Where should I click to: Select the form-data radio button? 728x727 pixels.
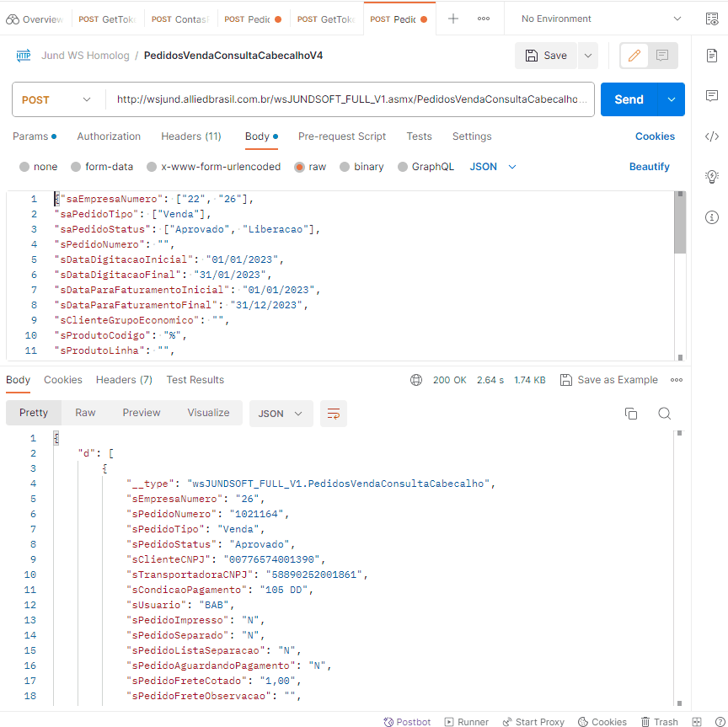[x=76, y=167]
